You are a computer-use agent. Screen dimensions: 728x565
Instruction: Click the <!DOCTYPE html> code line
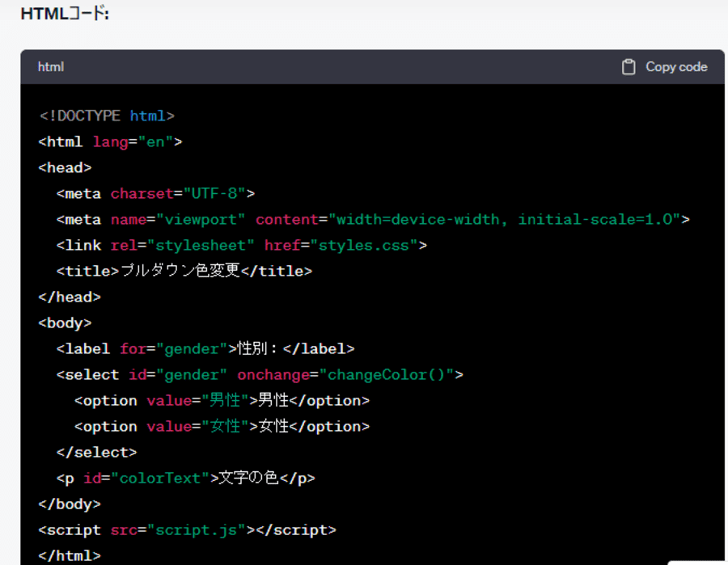click(x=107, y=116)
